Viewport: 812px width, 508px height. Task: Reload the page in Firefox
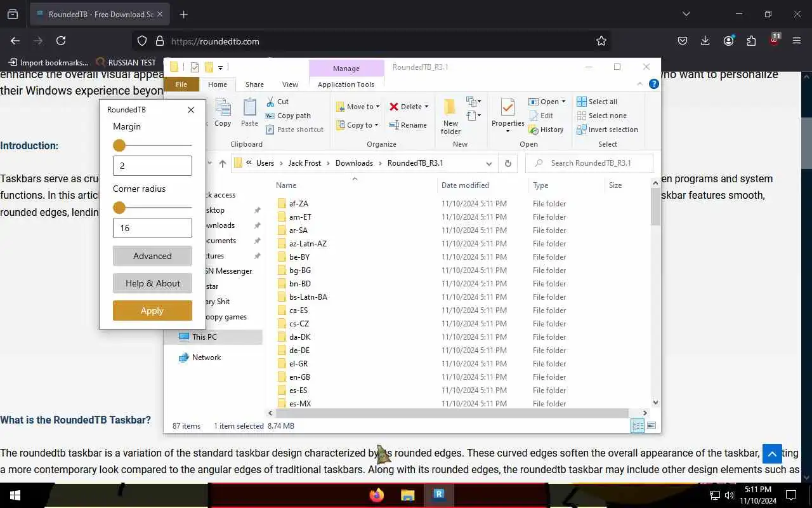61,41
